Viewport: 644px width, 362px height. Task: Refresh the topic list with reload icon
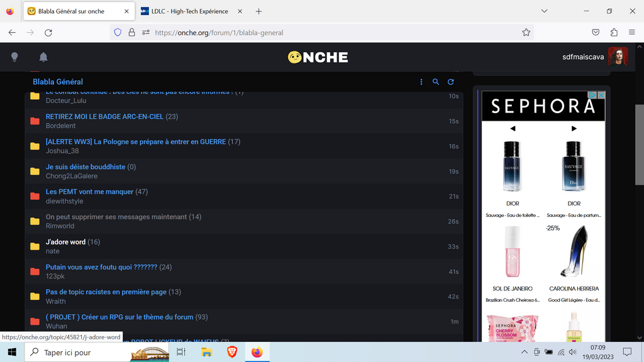tap(451, 82)
